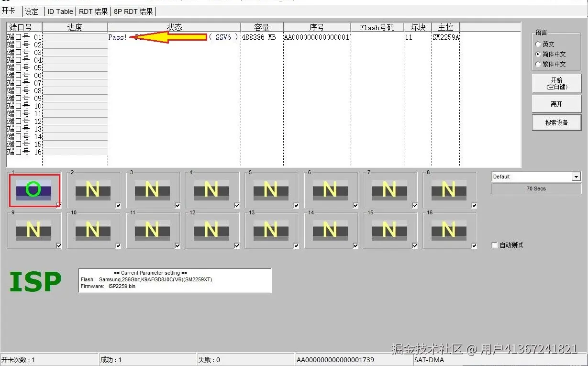
Task: Click port 13 N status icon
Action: pyautogui.click(x=270, y=230)
